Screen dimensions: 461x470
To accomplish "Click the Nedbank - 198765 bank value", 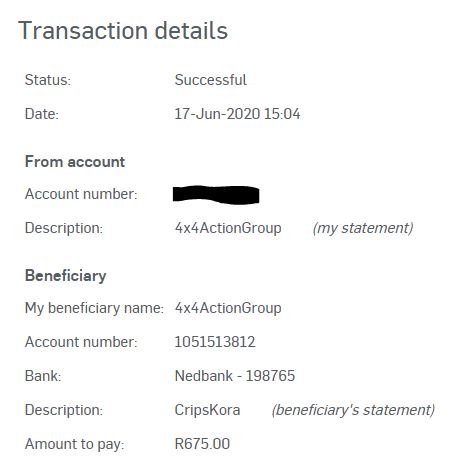I will pyautogui.click(x=235, y=376).
